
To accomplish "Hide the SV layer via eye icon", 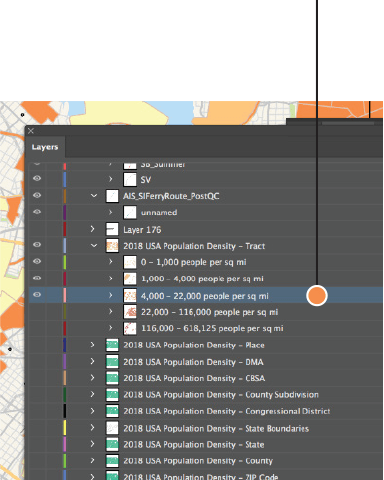I will tap(37, 178).
